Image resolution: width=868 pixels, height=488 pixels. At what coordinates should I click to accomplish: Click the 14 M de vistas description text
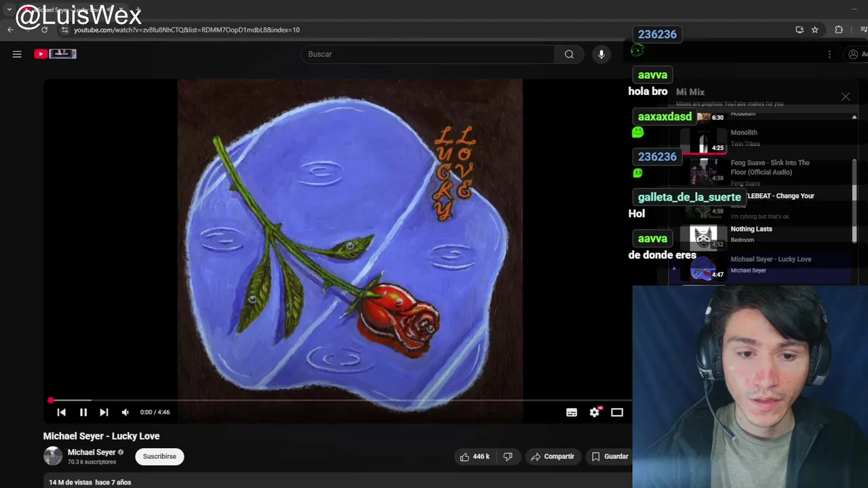[90, 483]
